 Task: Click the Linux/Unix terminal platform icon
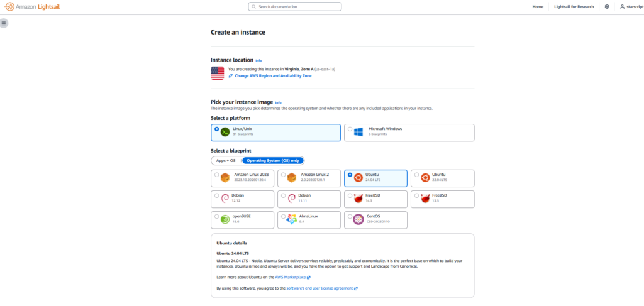pyautogui.click(x=225, y=132)
